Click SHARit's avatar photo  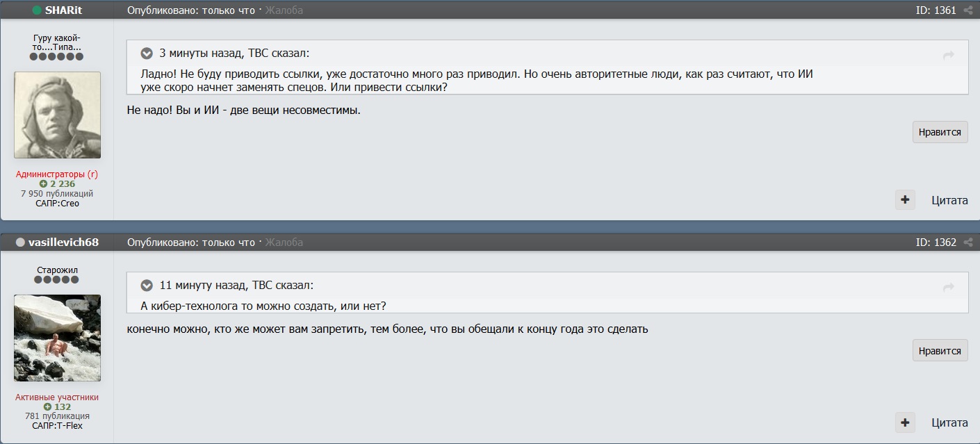[57, 115]
